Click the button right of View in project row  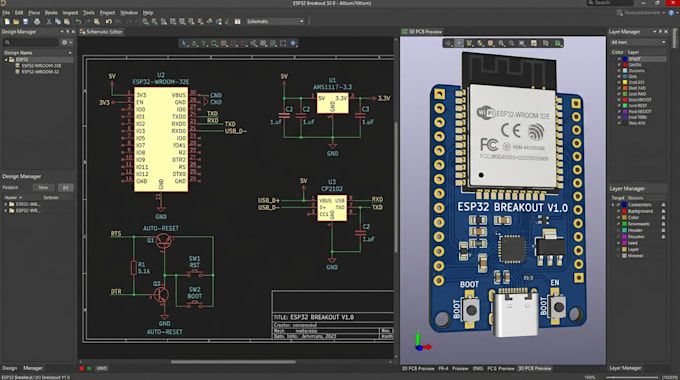(x=65, y=187)
